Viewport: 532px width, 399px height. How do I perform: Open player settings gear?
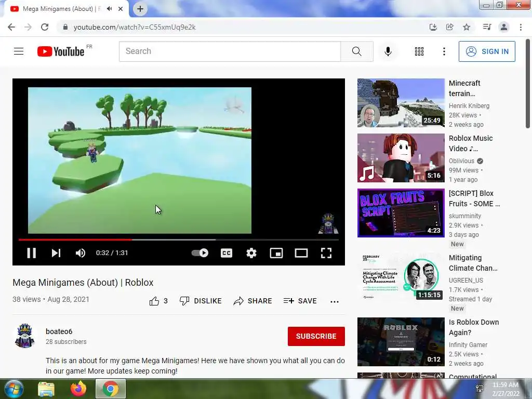pos(251,253)
